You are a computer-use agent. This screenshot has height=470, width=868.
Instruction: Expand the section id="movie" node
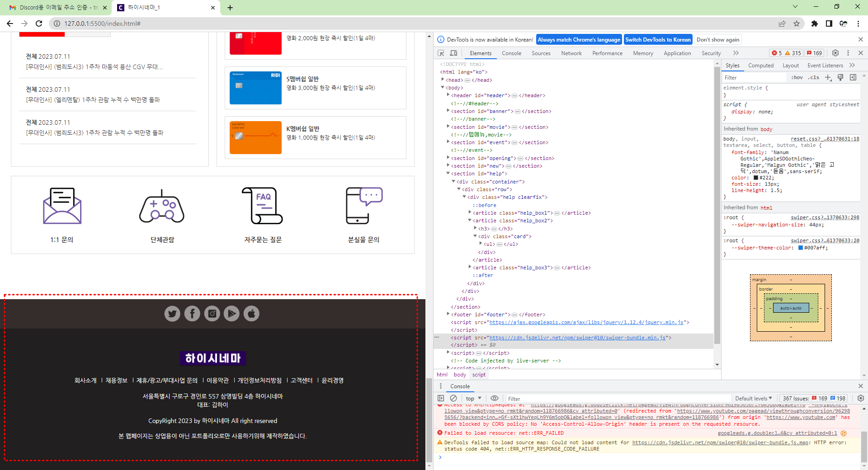click(x=448, y=127)
